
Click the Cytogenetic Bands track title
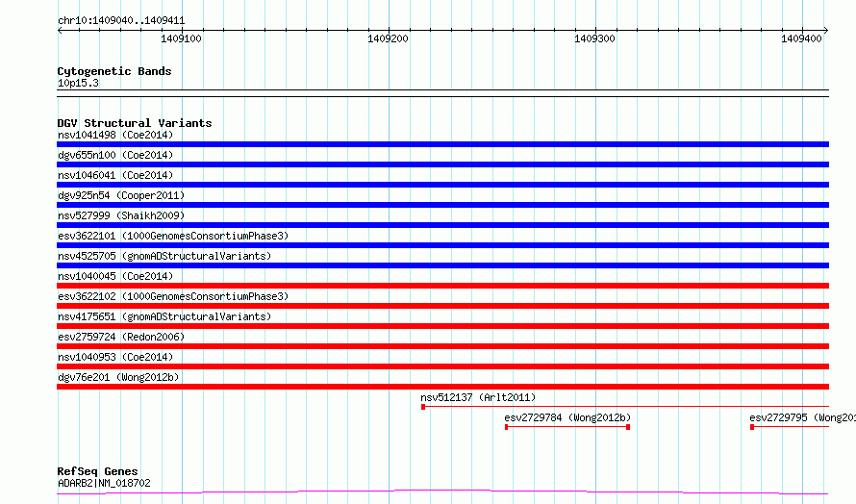click(114, 71)
